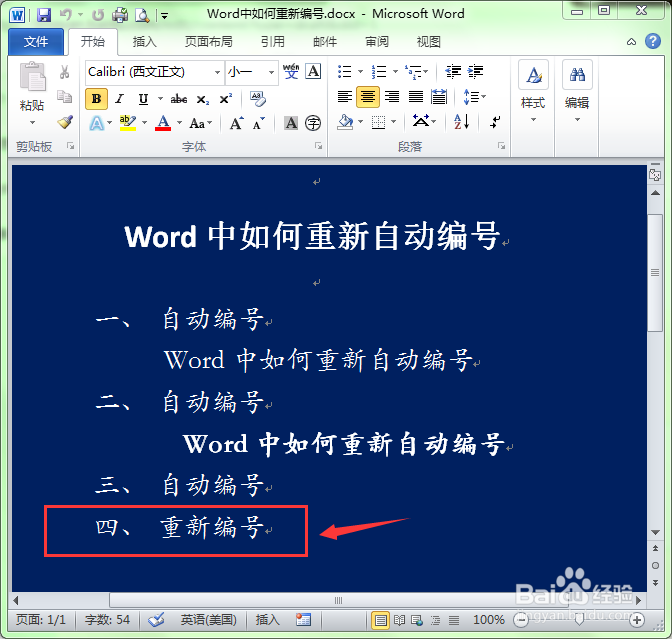Open the font name dropdown
This screenshot has height=639, width=672.
218,72
